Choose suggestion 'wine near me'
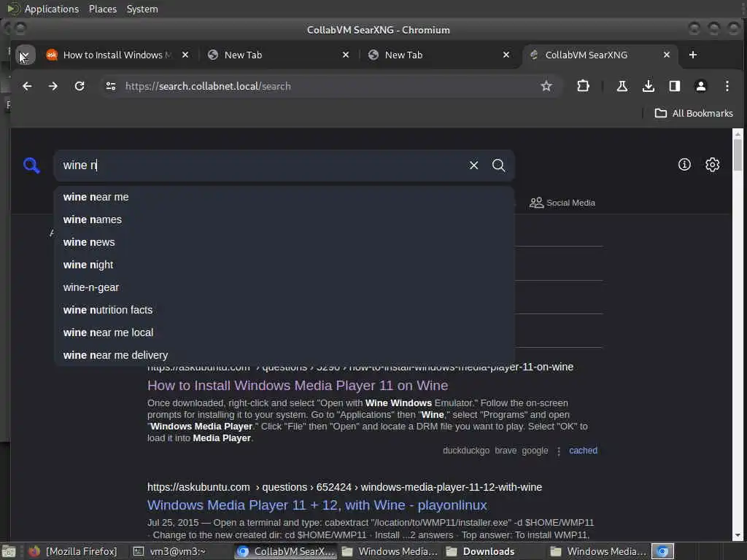Viewport: 747px width, 560px height. (x=284, y=197)
